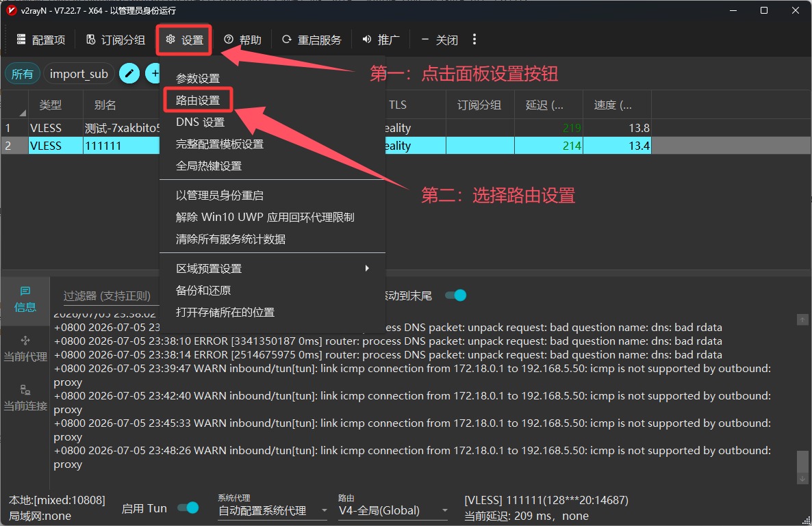Click the v2rayN app title icon
Viewport: 812px width, 526px height.
[12, 10]
